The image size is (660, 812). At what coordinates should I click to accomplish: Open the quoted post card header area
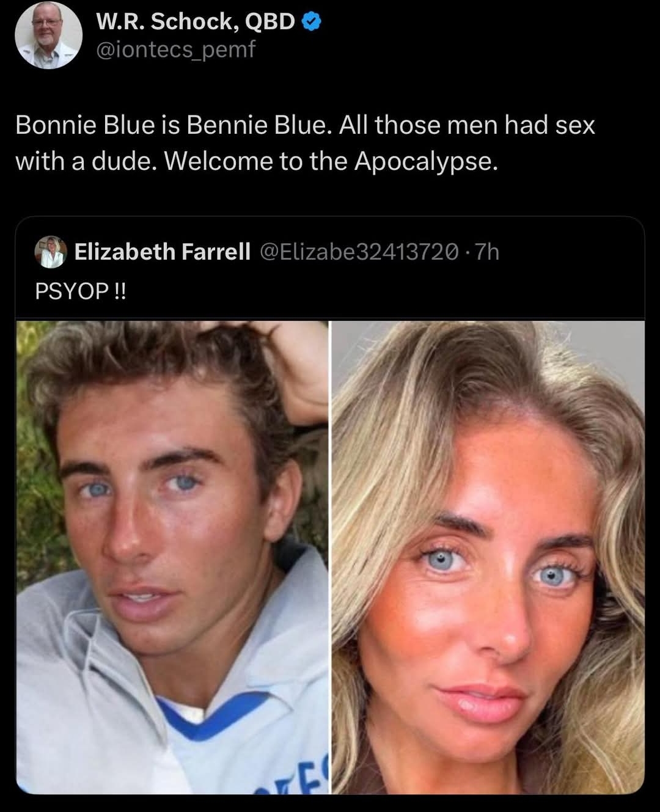click(x=330, y=268)
